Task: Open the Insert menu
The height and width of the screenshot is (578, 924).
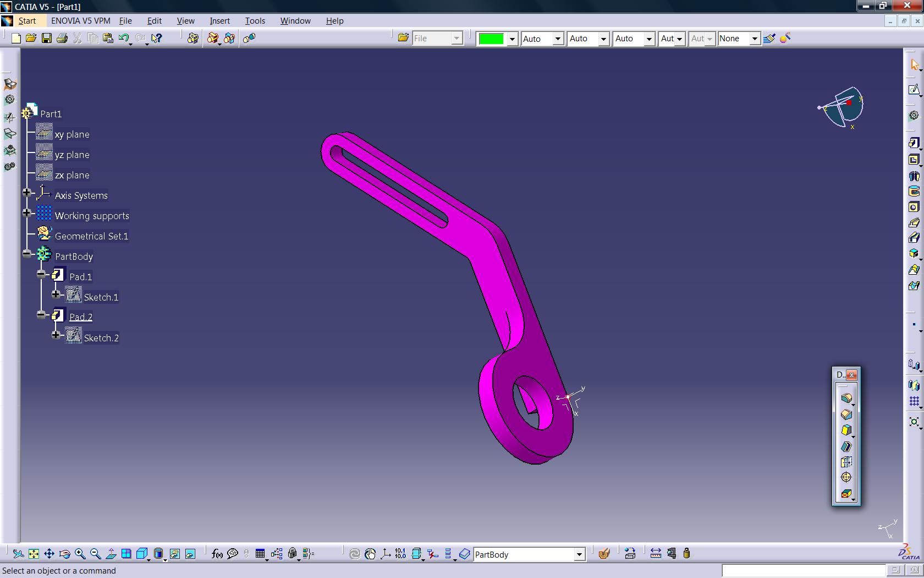Action: [x=219, y=21]
